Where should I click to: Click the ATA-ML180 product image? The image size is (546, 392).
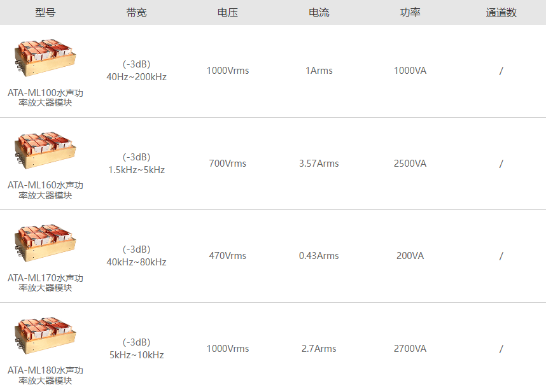click(45, 335)
